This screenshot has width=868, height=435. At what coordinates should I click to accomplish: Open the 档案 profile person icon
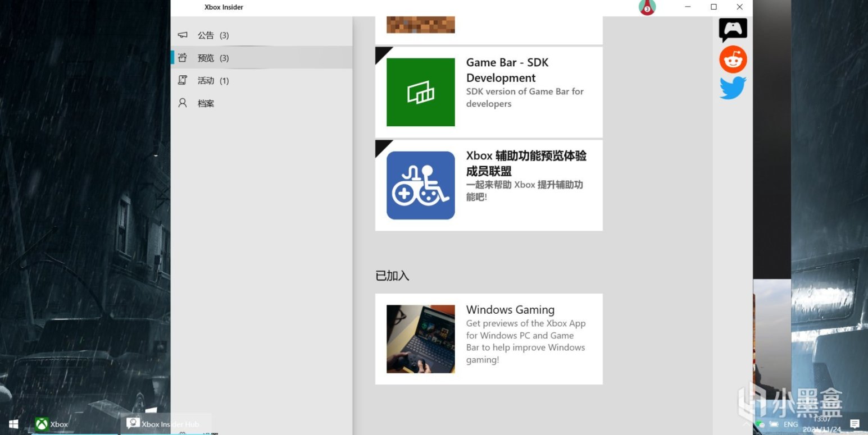coord(183,103)
